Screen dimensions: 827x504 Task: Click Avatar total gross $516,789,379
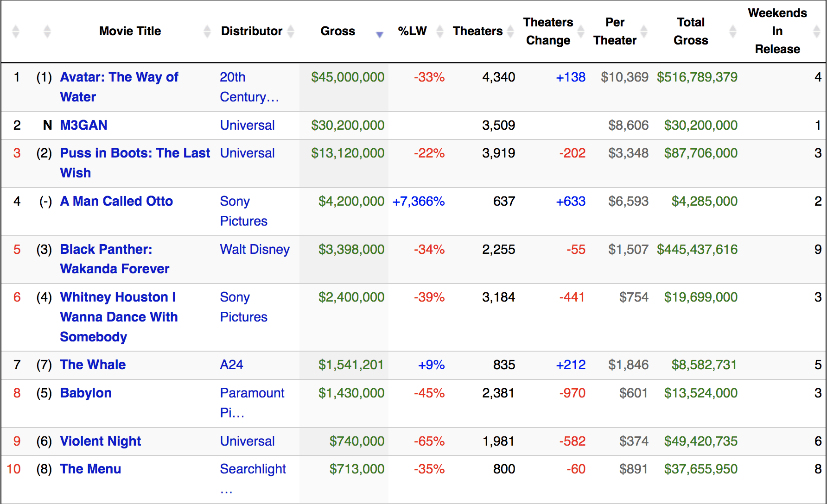tap(697, 77)
